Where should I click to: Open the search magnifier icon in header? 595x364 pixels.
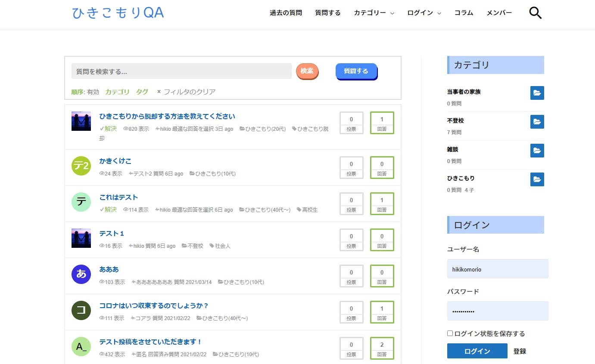[535, 13]
